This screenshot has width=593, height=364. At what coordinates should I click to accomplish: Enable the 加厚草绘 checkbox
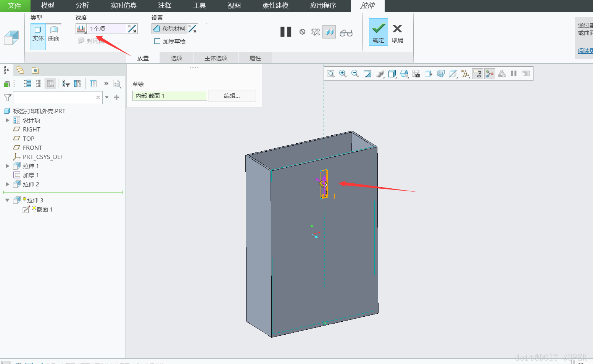(x=157, y=41)
